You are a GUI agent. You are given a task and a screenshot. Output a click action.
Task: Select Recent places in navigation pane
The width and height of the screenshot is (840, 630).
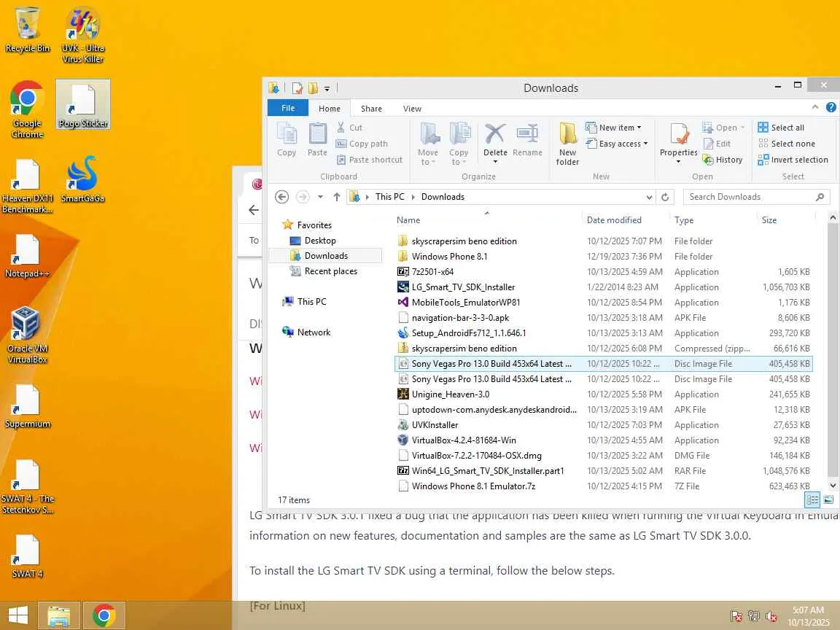click(330, 271)
